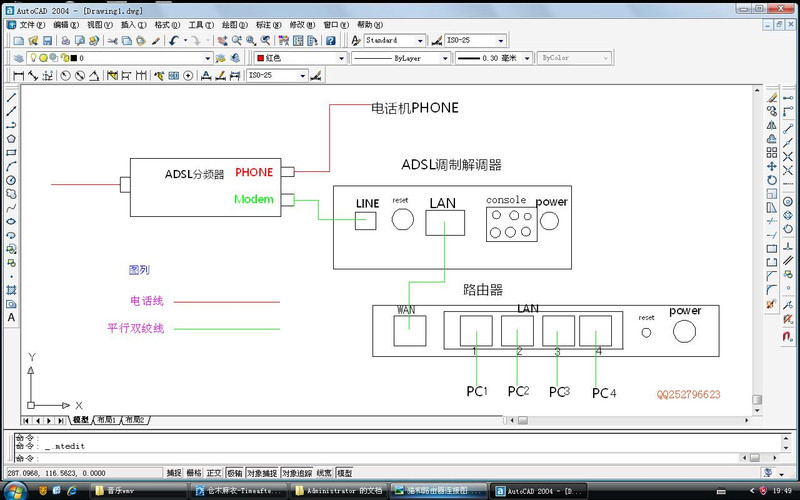This screenshot has width=800, height=500.
Task: Open the Layer Properties Manager icon
Action: click(x=19, y=58)
